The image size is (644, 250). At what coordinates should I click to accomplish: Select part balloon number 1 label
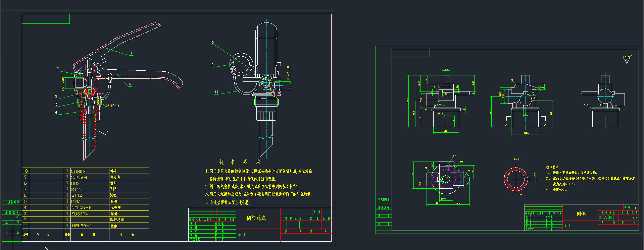click(58, 68)
